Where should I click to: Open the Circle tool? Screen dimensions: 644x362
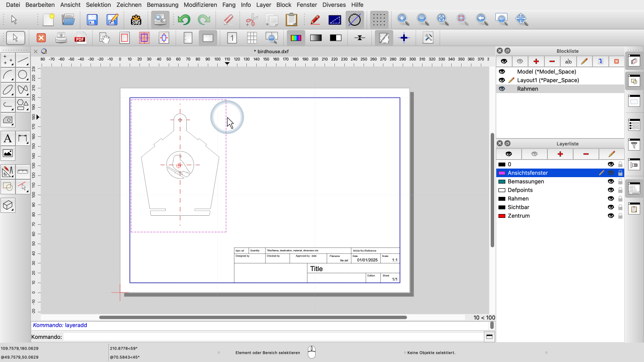(23, 74)
